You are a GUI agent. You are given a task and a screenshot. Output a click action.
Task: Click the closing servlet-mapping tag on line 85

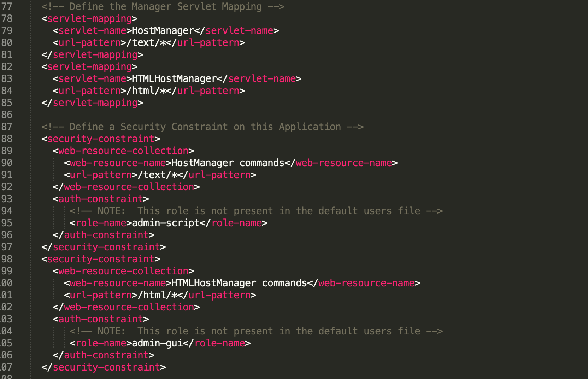coord(92,103)
